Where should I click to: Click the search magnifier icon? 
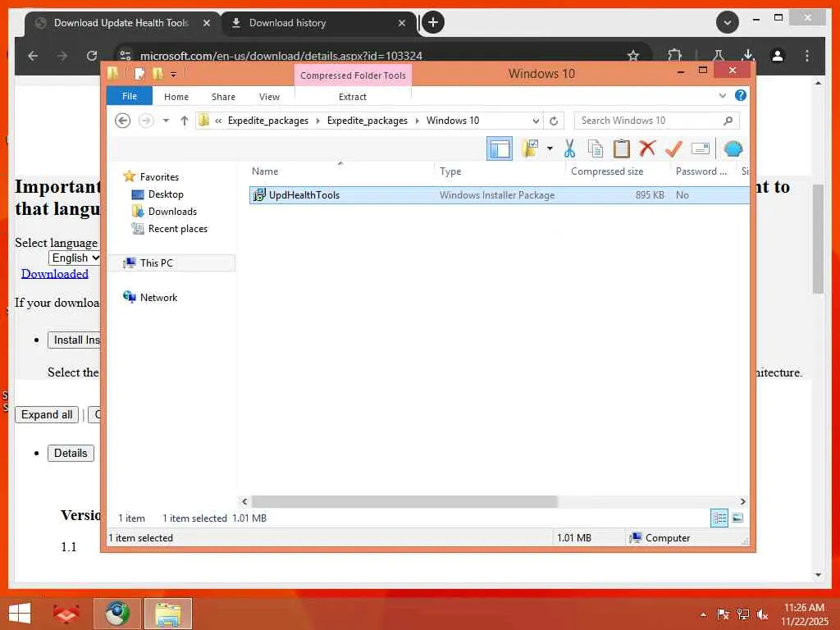pyautogui.click(x=728, y=121)
